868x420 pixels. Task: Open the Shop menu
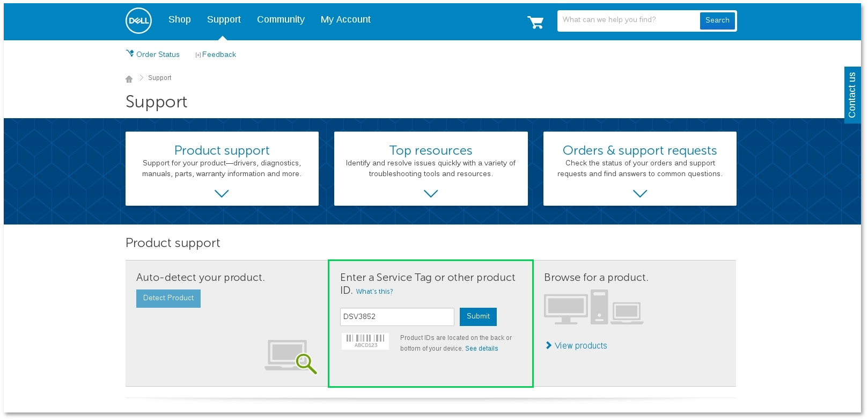(179, 19)
